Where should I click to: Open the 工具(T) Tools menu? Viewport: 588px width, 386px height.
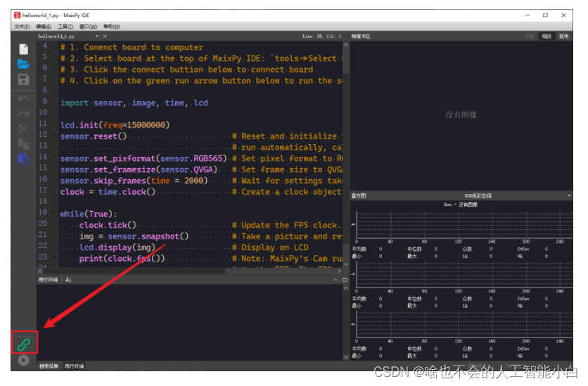(65, 27)
